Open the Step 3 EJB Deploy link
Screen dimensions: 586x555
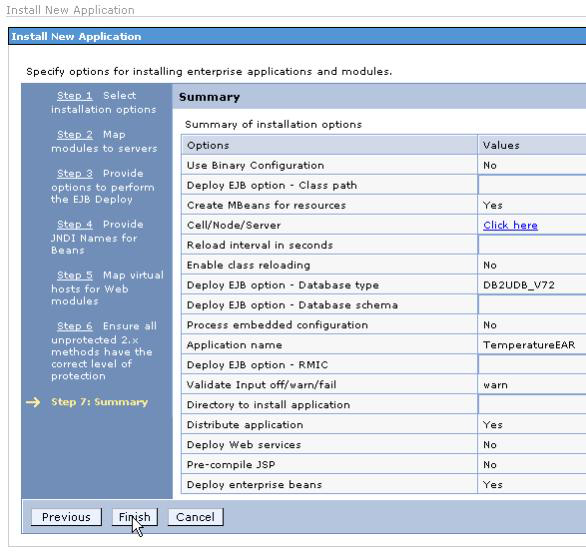tap(75, 173)
